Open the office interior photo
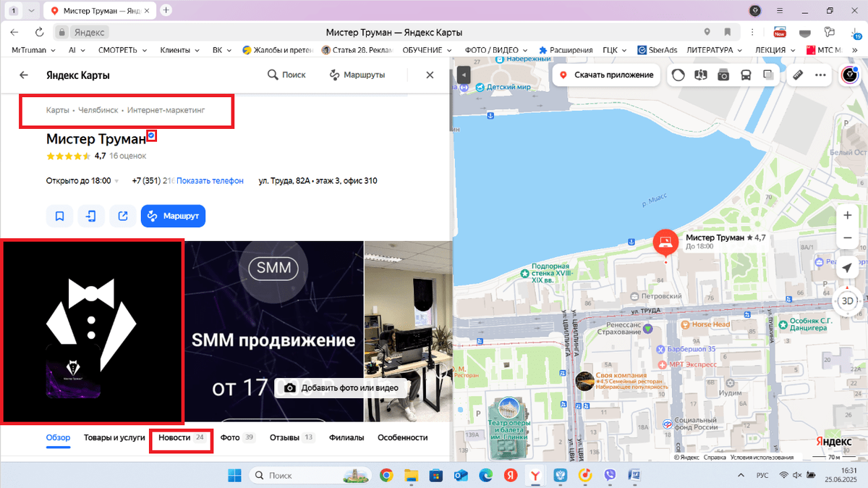Viewport: 868px width, 488px height. 408,331
